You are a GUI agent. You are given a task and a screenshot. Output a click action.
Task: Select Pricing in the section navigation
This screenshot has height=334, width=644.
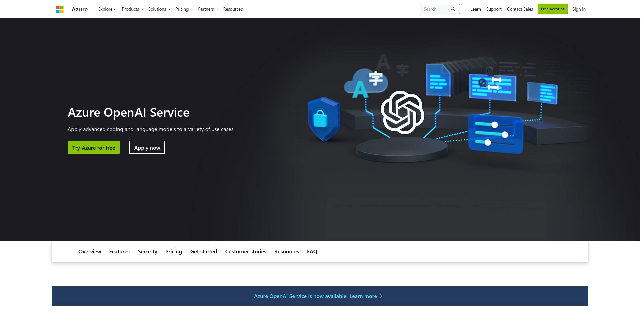174,252
